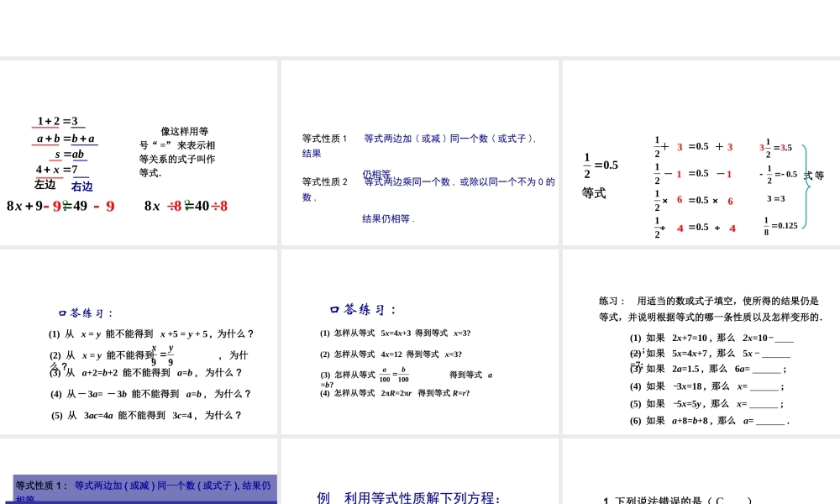The height and width of the screenshot is (504, 840).
Task: Click the equation 4+x=7
Action: click(x=57, y=170)
